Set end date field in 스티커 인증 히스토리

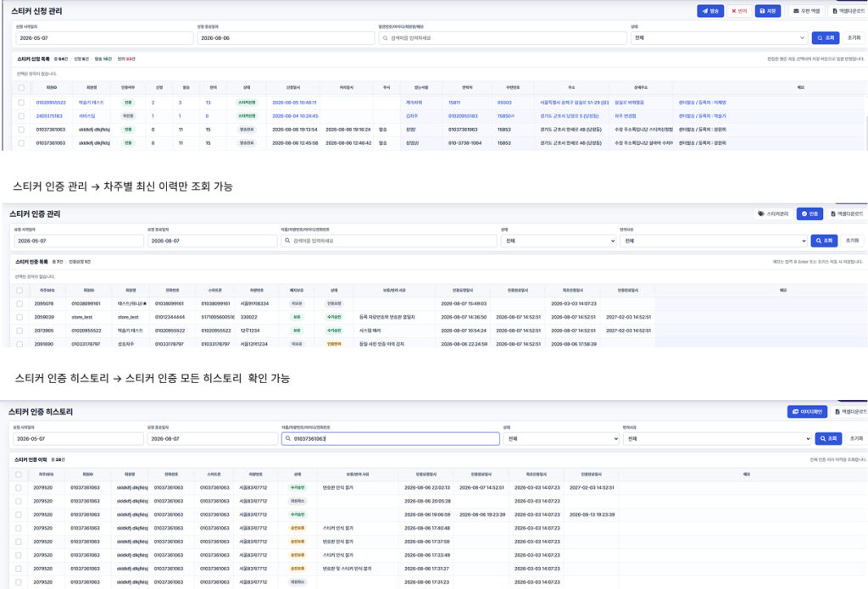(212, 438)
